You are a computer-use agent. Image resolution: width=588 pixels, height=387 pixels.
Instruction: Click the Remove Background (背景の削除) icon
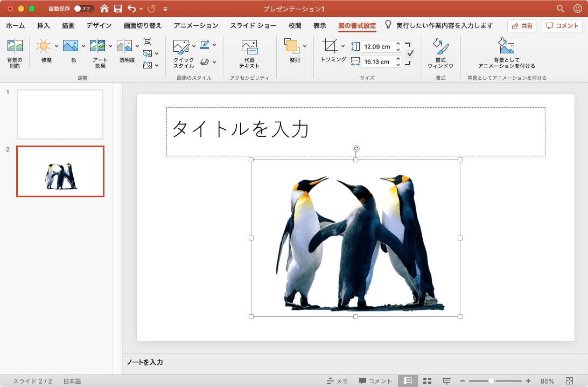[15, 46]
